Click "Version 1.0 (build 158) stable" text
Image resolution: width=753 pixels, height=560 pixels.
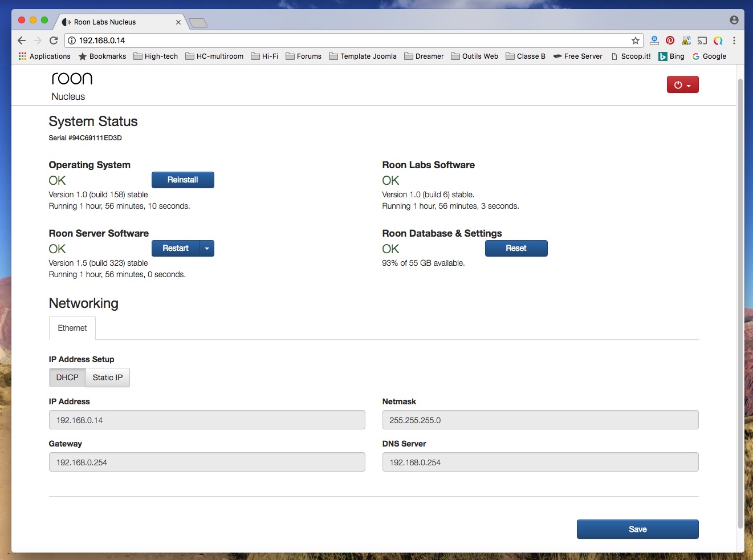click(x=99, y=194)
